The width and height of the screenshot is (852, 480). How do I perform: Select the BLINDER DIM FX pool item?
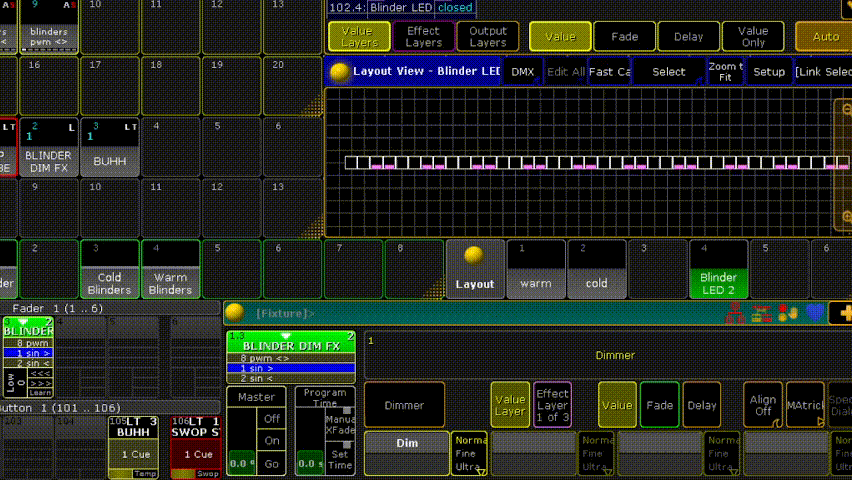[x=48, y=147]
